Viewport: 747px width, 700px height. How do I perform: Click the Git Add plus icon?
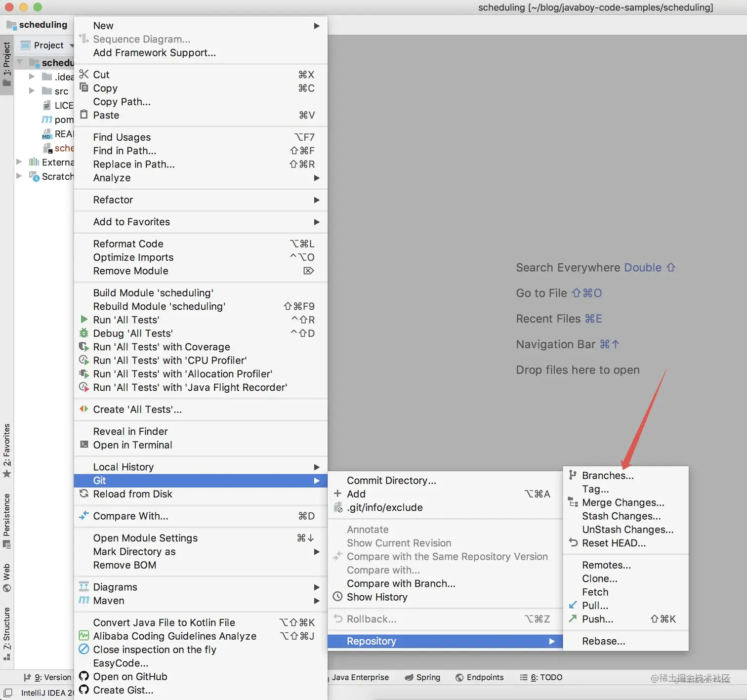pos(337,493)
